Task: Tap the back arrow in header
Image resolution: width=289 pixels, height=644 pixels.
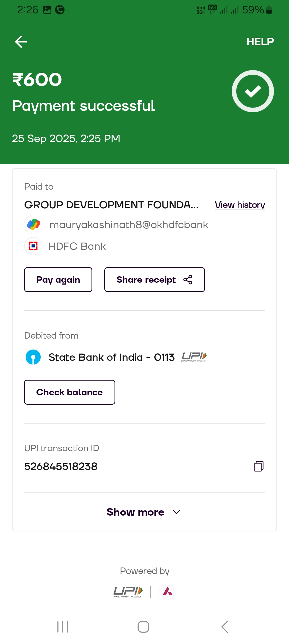Action: pos(21,42)
